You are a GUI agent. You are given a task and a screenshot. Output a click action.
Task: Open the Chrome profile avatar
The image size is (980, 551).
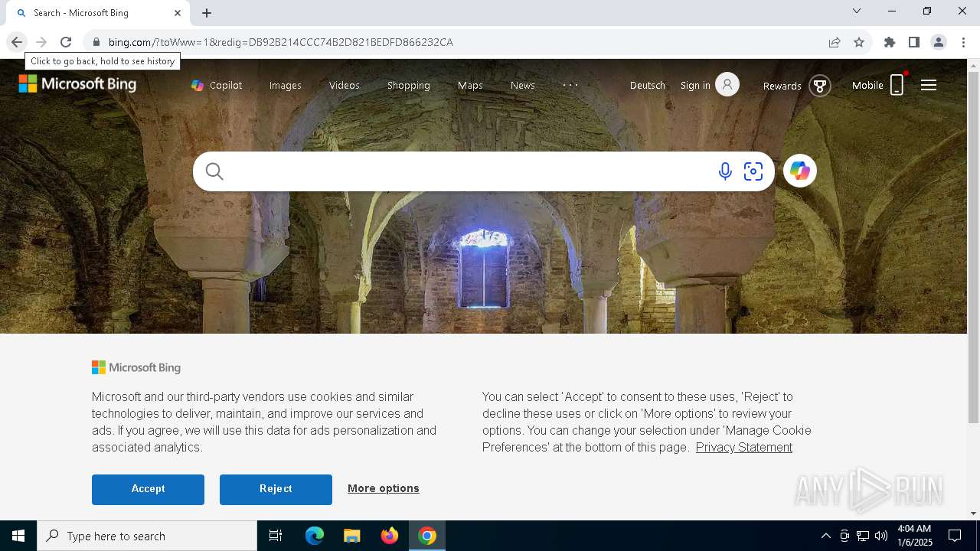[939, 42]
